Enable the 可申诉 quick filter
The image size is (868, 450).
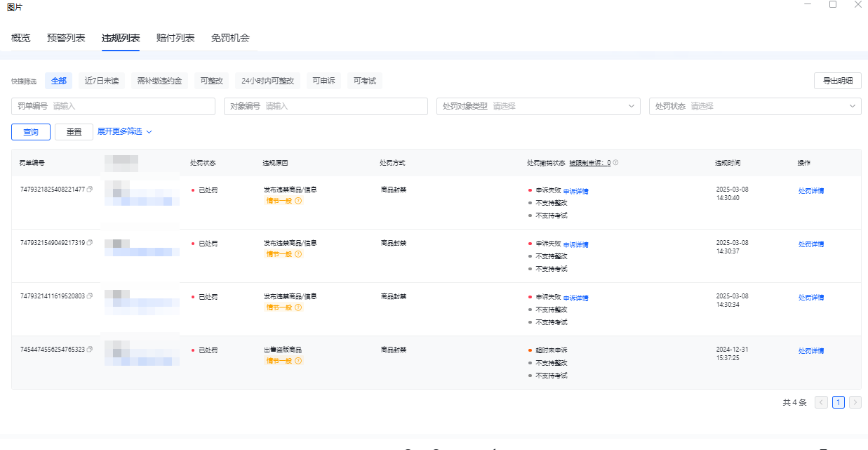pyautogui.click(x=323, y=81)
